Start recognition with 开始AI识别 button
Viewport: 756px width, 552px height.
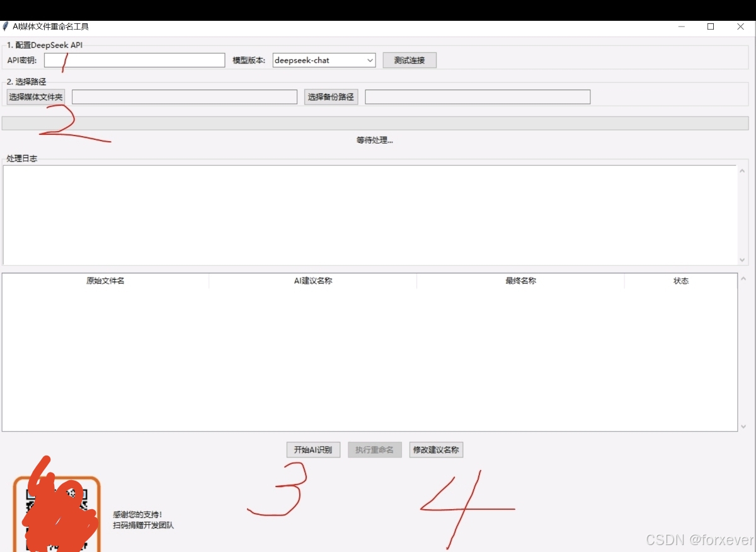(x=313, y=450)
